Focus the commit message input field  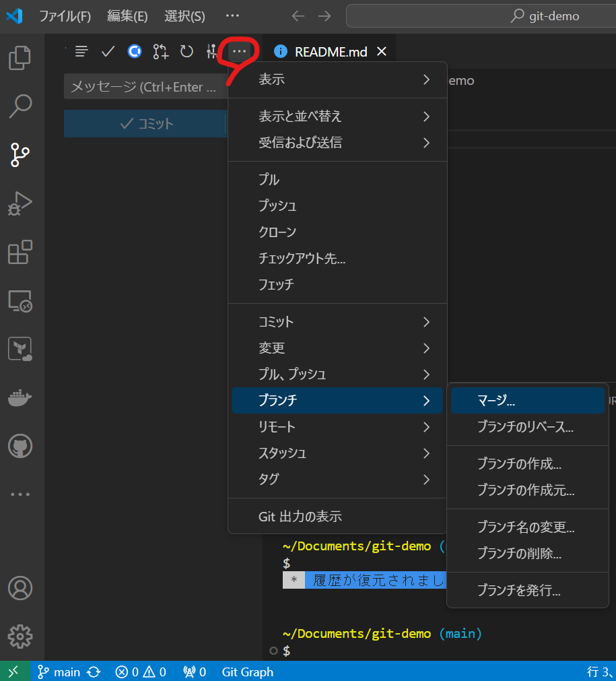point(146,87)
